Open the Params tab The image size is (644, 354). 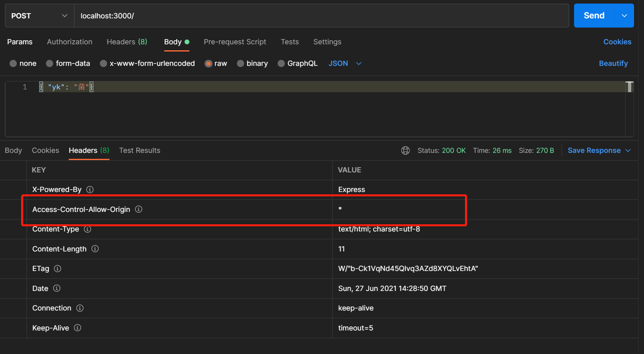[x=20, y=42]
